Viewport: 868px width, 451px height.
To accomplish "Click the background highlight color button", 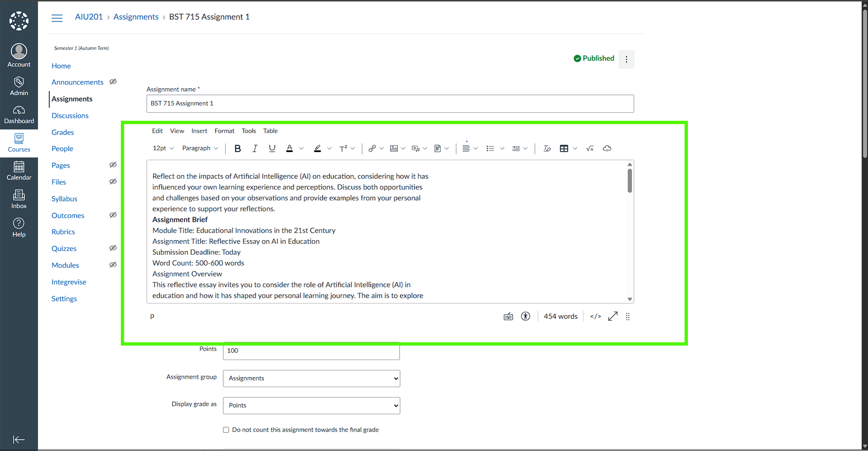I will (318, 148).
